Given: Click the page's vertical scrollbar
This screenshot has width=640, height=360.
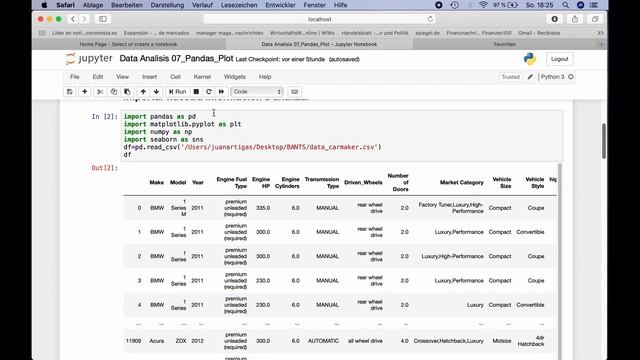Looking at the screenshot, I should point(604,141).
